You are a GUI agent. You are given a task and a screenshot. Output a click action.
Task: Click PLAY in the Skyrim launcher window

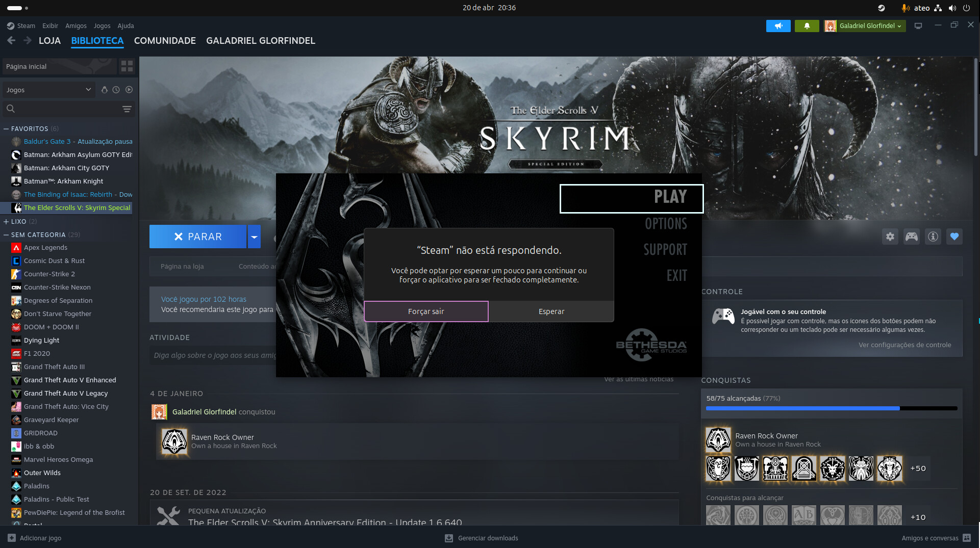pyautogui.click(x=632, y=198)
